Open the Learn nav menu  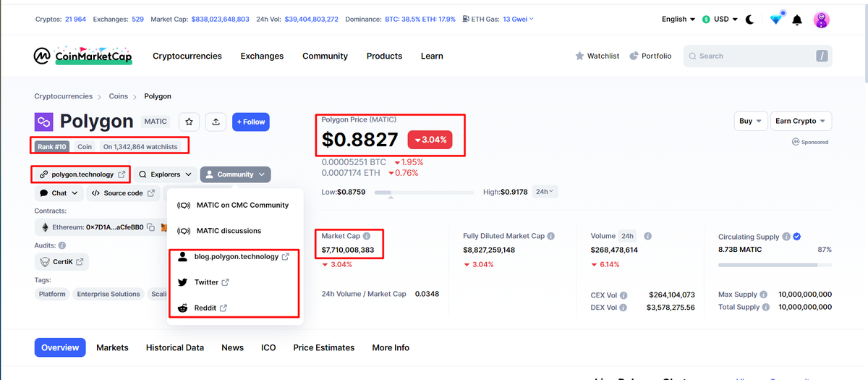(x=432, y=56)
